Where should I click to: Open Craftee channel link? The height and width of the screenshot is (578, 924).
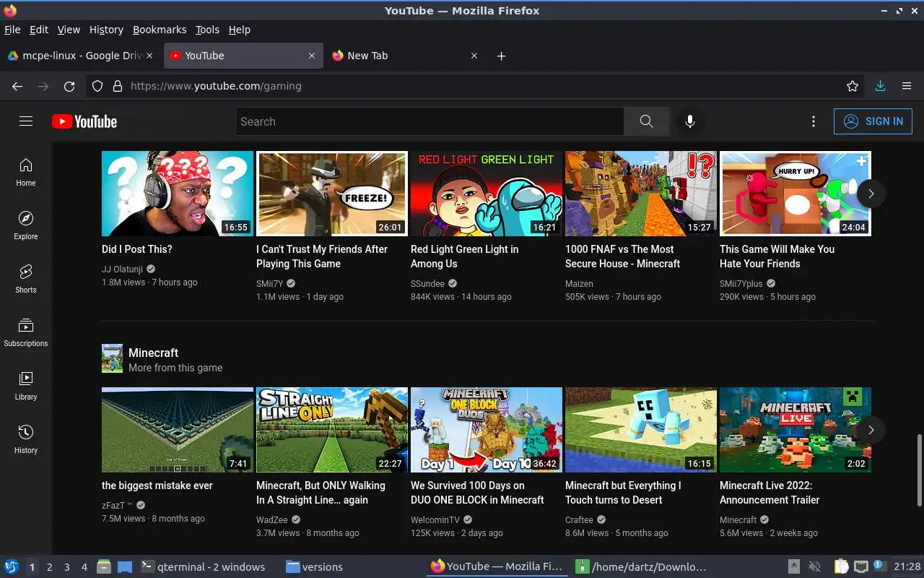(x=579, y=519)
